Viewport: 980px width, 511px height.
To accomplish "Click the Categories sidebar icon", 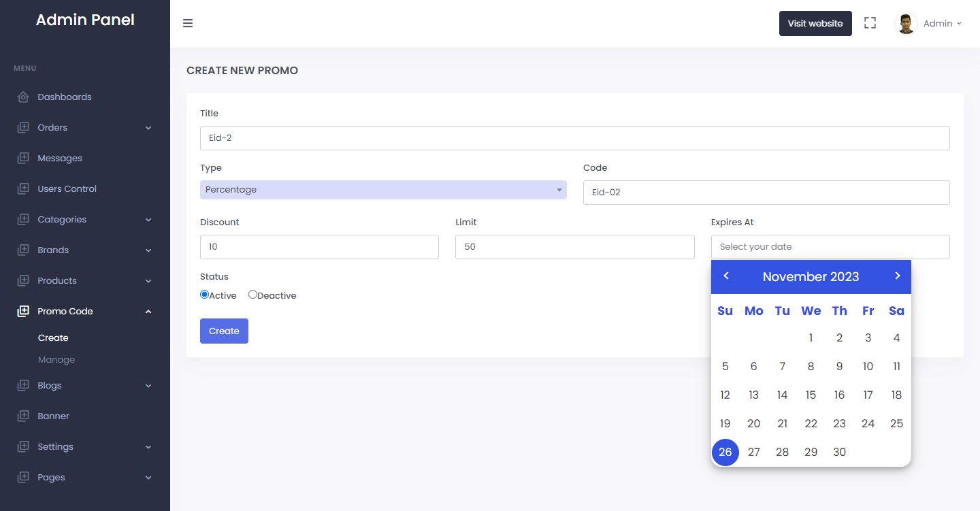I will point(23,220).
